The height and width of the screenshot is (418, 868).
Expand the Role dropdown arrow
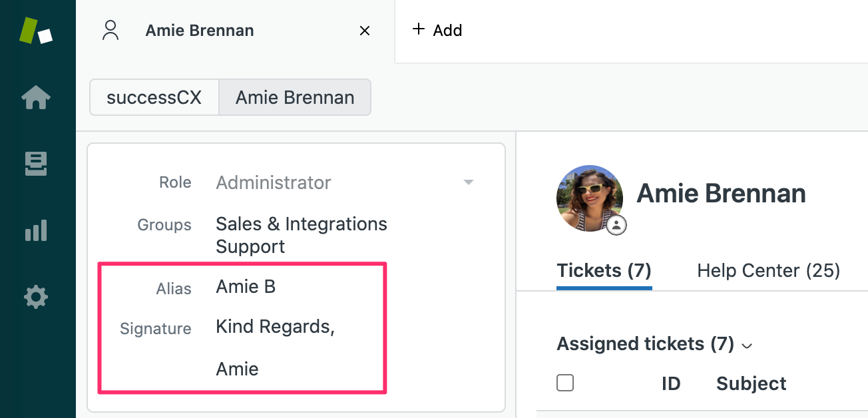[469, 182]
